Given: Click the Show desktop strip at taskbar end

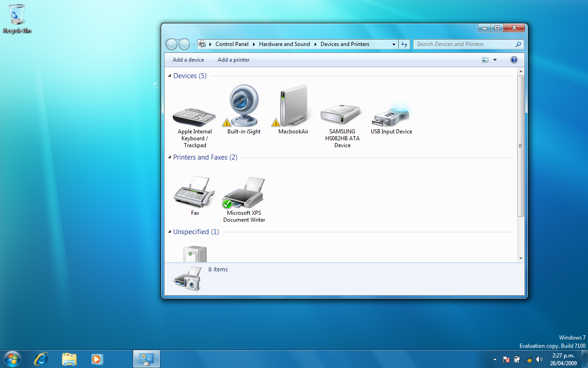Looking at the screenshot, I should [584, 359].
